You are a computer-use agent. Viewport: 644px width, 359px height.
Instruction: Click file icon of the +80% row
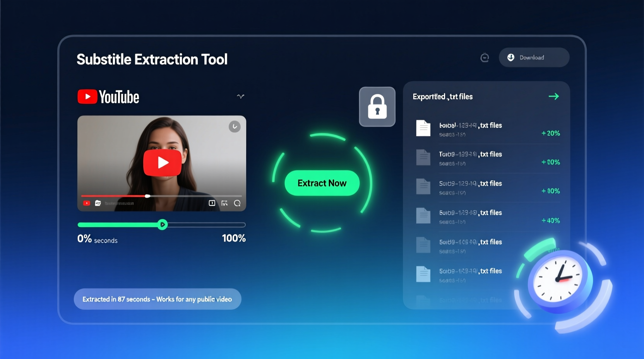(x=423, y=186)
